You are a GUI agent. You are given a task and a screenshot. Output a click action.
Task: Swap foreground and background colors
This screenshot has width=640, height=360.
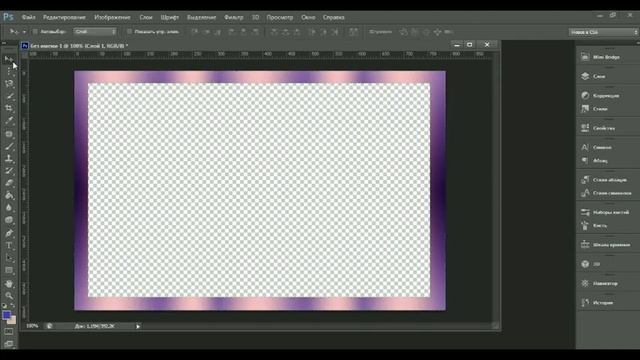[x=13, y=306]
